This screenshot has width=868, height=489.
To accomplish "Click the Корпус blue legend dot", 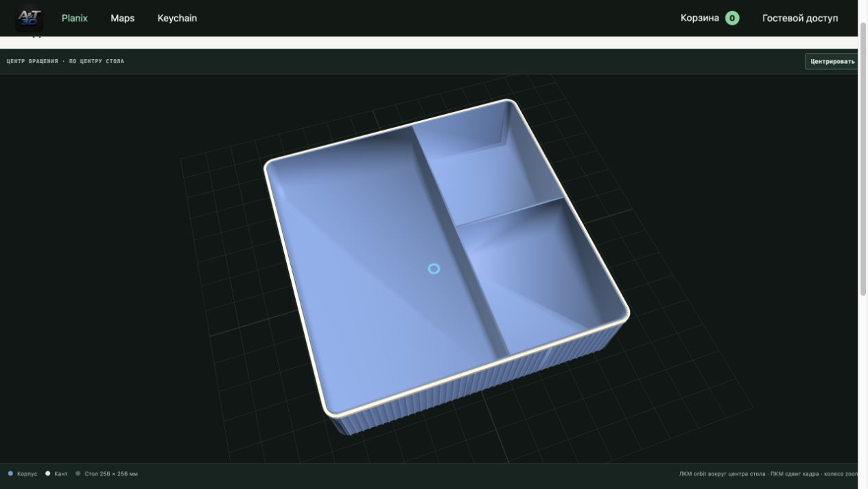I will click(x=10, y=473).
